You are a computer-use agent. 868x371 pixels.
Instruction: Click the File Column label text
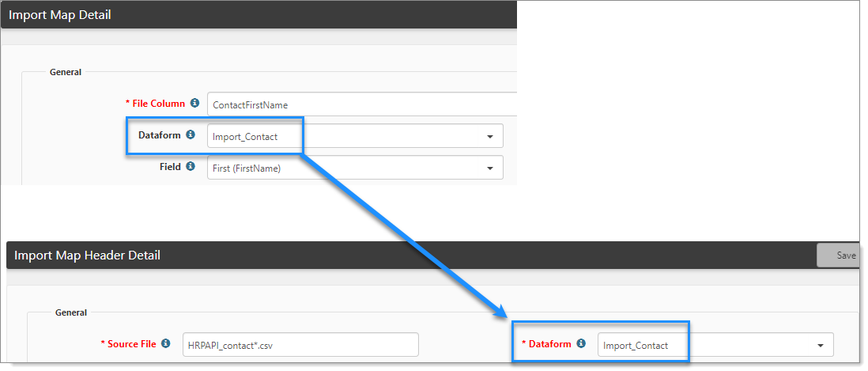[x=158, y=104]
